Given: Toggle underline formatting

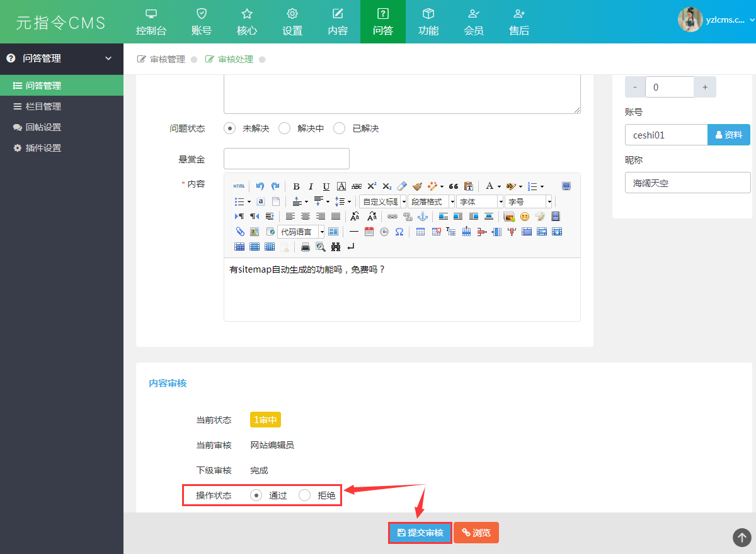Looking at the screenshot, I should [x=326, y=186].
